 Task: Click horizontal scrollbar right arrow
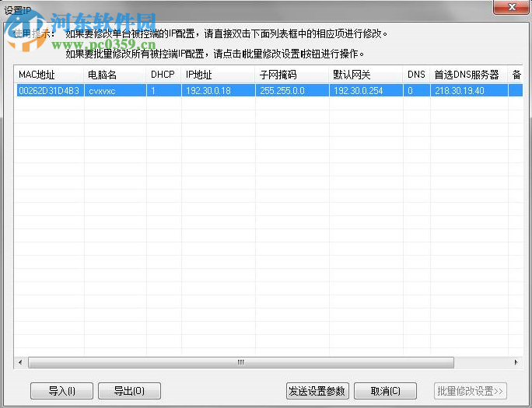[516, 362]
